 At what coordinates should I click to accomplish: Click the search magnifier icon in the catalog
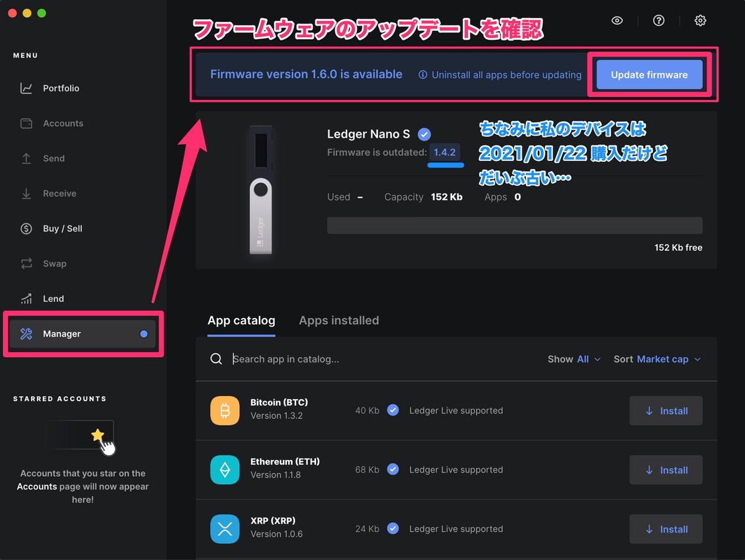click(216, 359)
